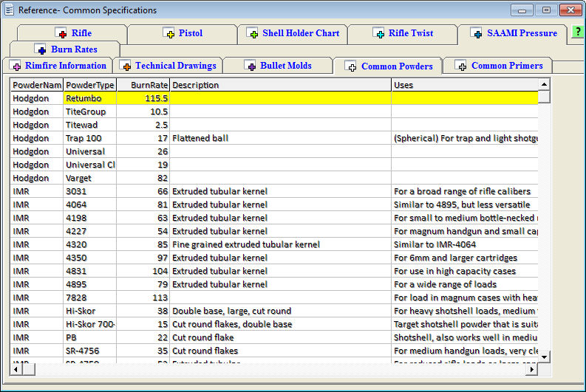Select the 4895 powder type cell
This screenshot has width=586, height=392.
90,284
